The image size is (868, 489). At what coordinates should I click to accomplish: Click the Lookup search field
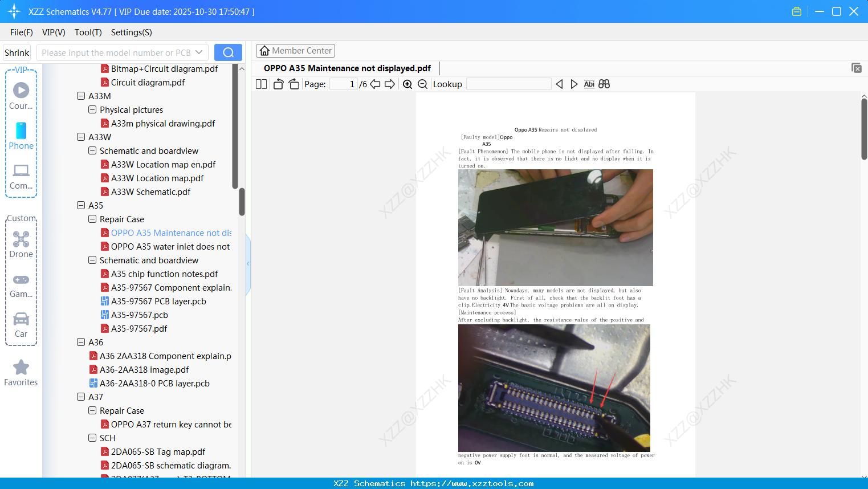click(x=509, y=84)
